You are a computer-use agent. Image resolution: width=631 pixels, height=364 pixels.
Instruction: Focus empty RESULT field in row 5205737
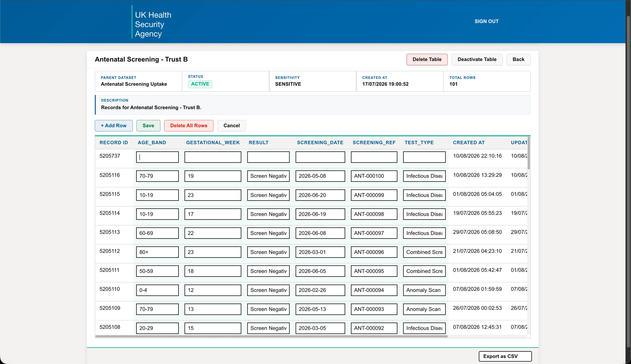268,157
